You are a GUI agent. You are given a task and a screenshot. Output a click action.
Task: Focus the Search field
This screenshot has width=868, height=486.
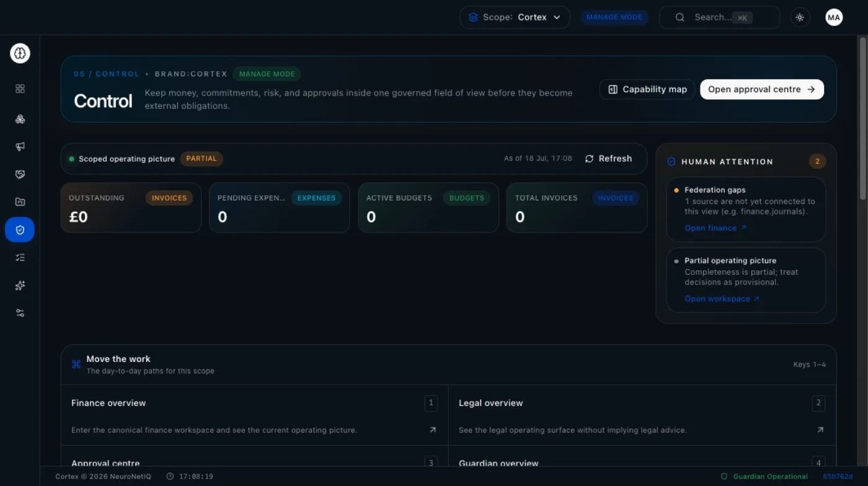click(x=719, y=17)
